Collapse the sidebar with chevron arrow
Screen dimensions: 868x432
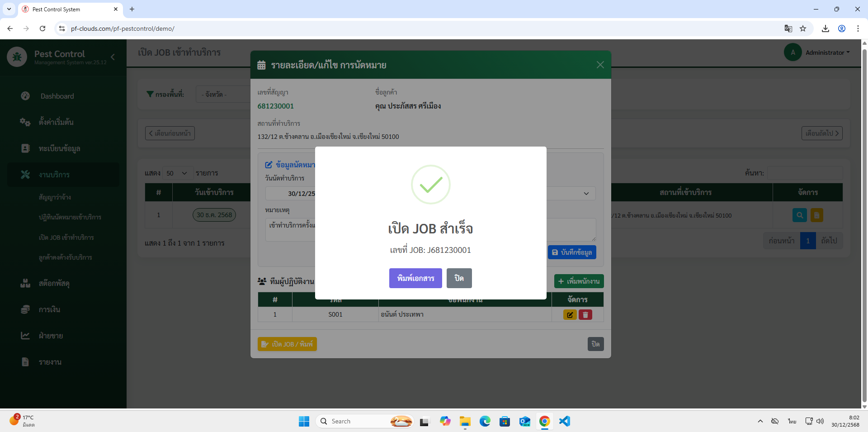113,57
